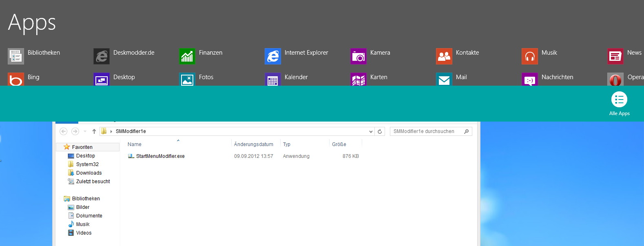The height and width of the screenshot is (246, 644).
Task: Go forward in Explorer navigation
Action: click(x=75, y=131)
